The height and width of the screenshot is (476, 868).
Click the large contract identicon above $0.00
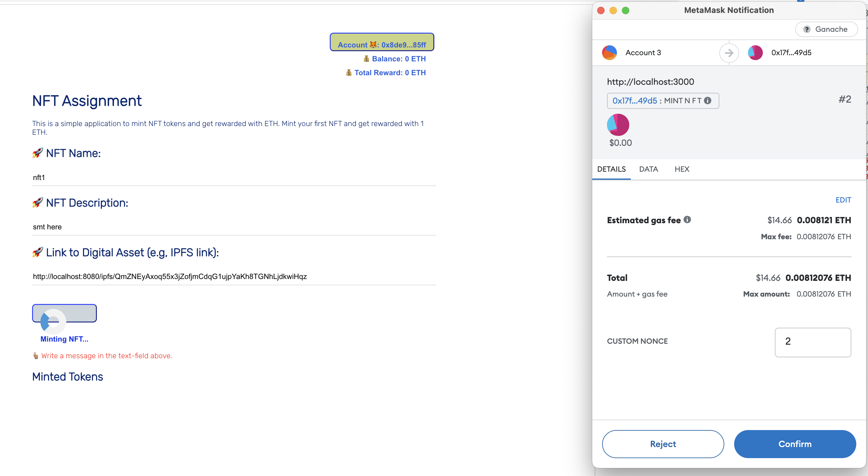[618, 125]
